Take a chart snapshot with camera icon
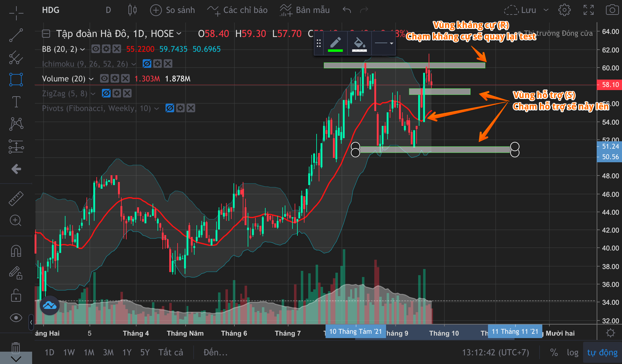622x364 pixels. pos(612,10)
